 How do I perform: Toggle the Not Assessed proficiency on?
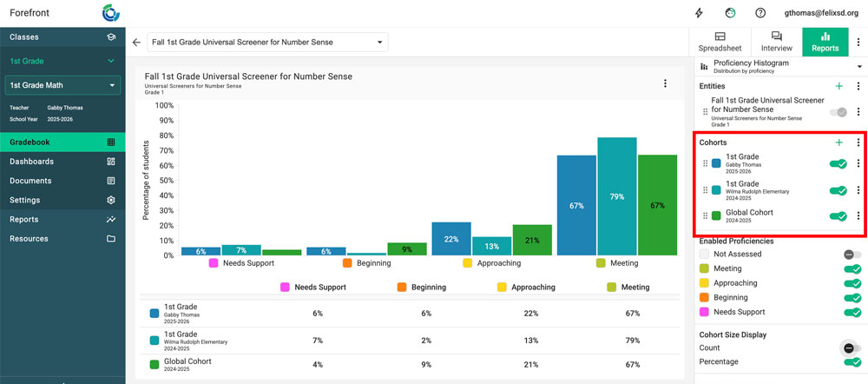tap(852, 255)
